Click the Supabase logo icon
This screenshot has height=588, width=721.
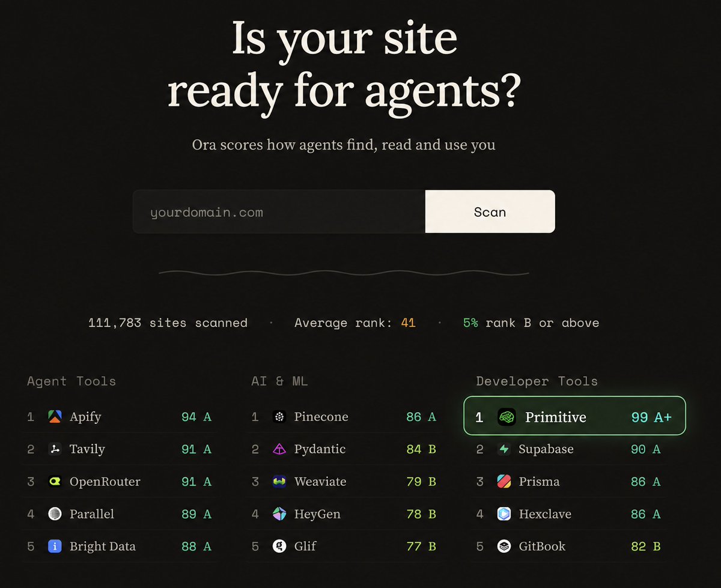(504, 449)
